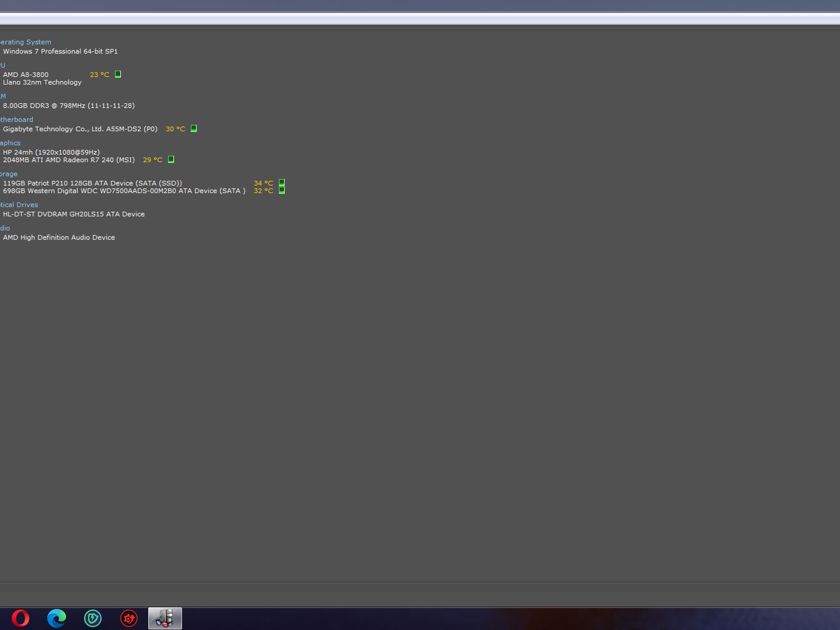This screenshot has height=630, width=840.
Task: Open the Motherboard section heading link
Action: click(16, 119)
